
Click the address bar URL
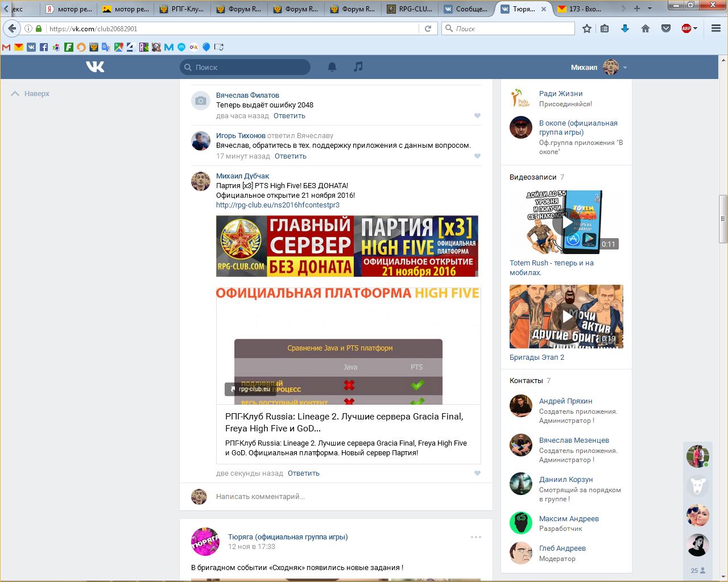[93, 28]
